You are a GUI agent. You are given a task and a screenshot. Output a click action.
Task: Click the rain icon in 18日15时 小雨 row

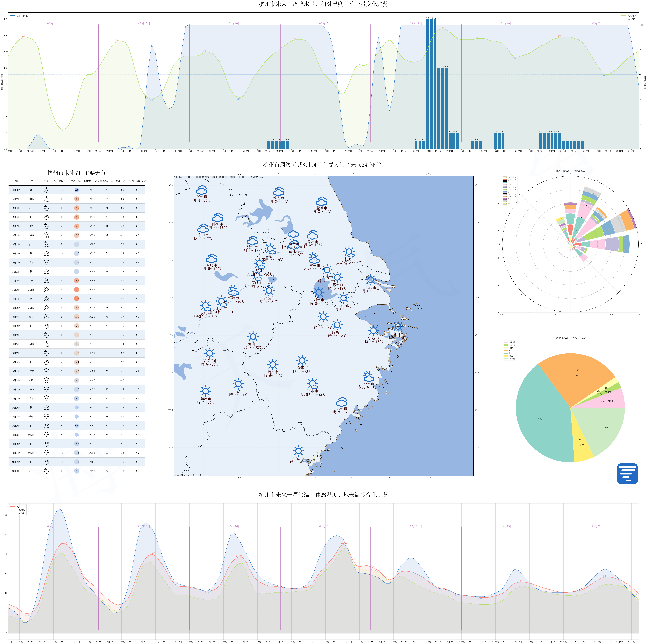(x=46, y=380)
